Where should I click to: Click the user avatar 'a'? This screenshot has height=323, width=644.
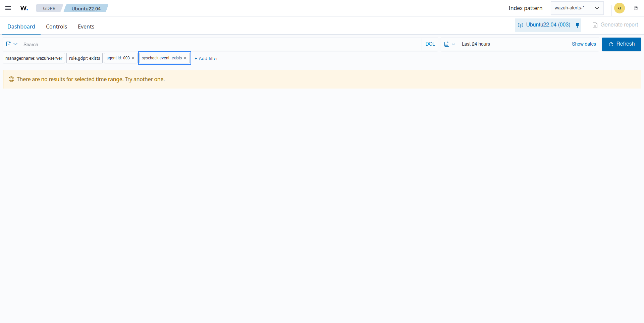click(619, 8)
